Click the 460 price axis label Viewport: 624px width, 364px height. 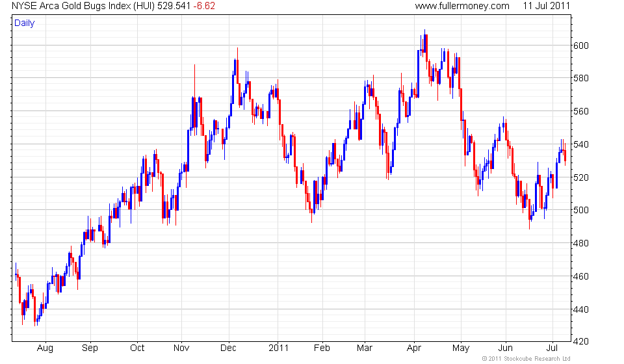580,276
